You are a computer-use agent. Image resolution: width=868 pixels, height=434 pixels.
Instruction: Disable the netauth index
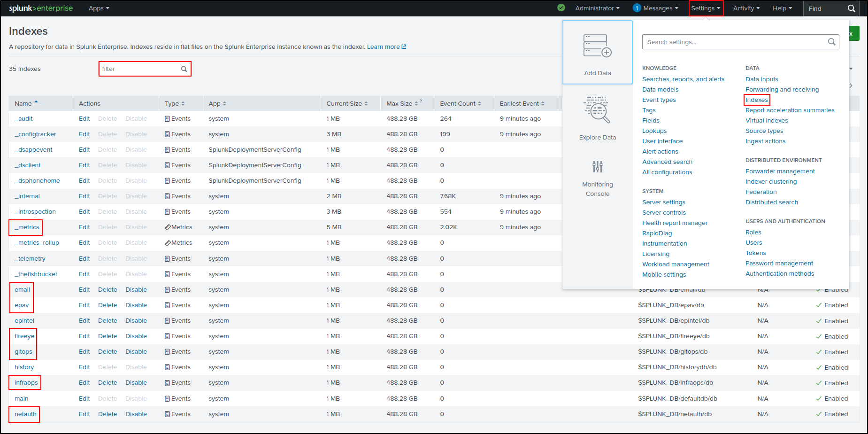[136, 414]
